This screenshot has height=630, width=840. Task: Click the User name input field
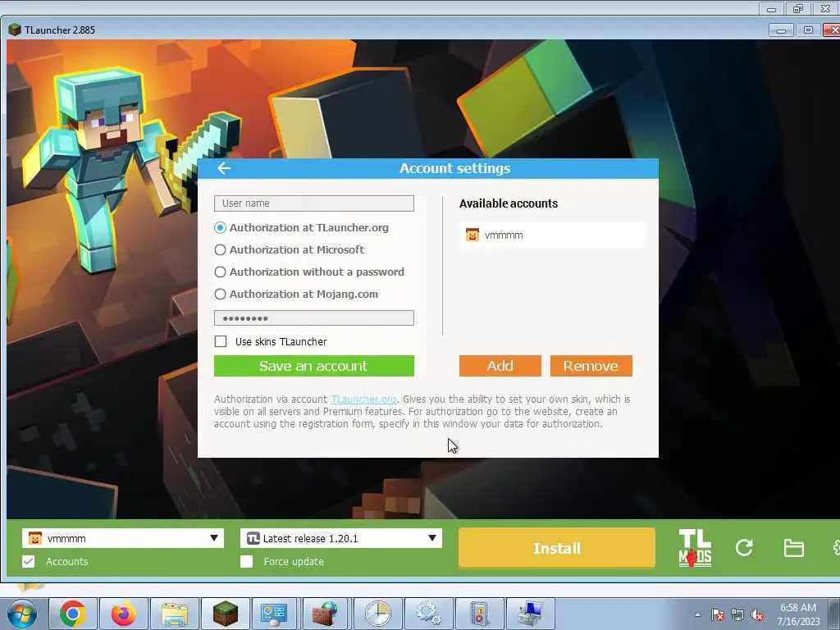click(314, 203)
